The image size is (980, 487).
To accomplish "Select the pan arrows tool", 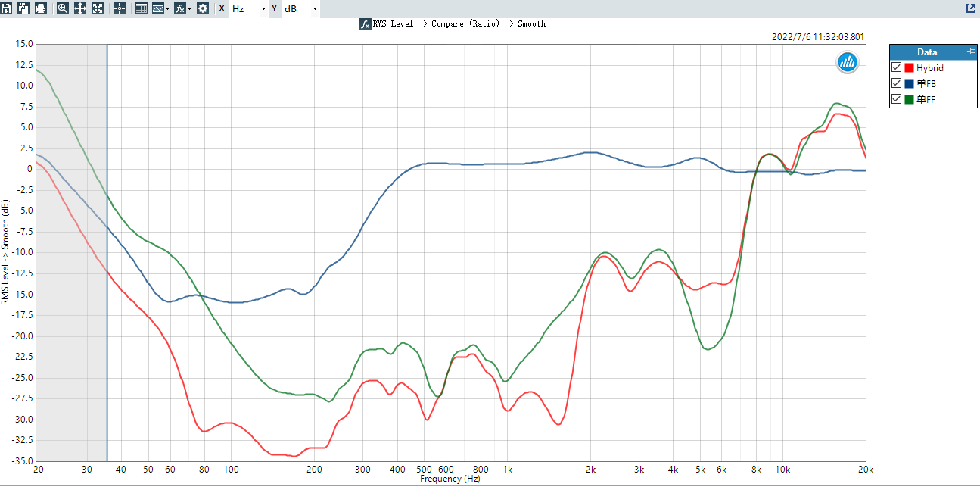I will [x=80, y=8].
